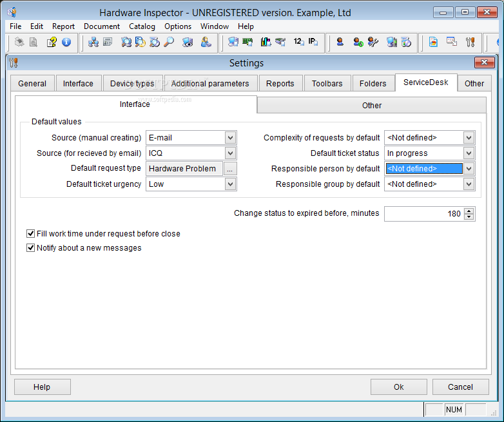Switch to the Toolbars tab
Viewport: 504px width, 422px height.
(x=327, y=84)
